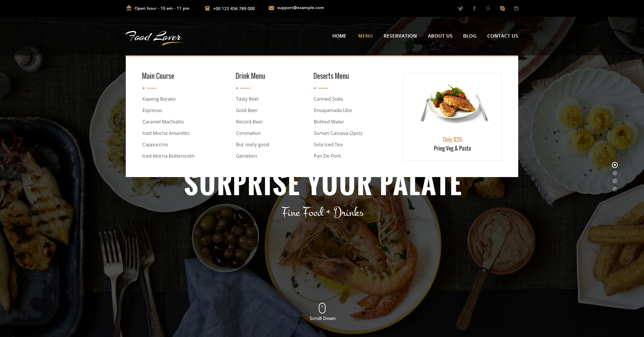Open the MENU navigation dropdown
The height and width of the screenshot is (337, 644).
(365, 36)
